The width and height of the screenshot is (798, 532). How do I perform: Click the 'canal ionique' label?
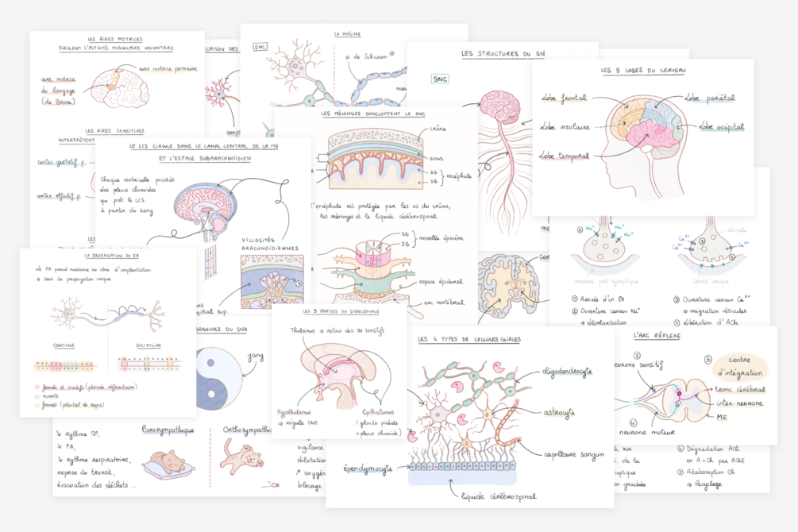point(711,281)
